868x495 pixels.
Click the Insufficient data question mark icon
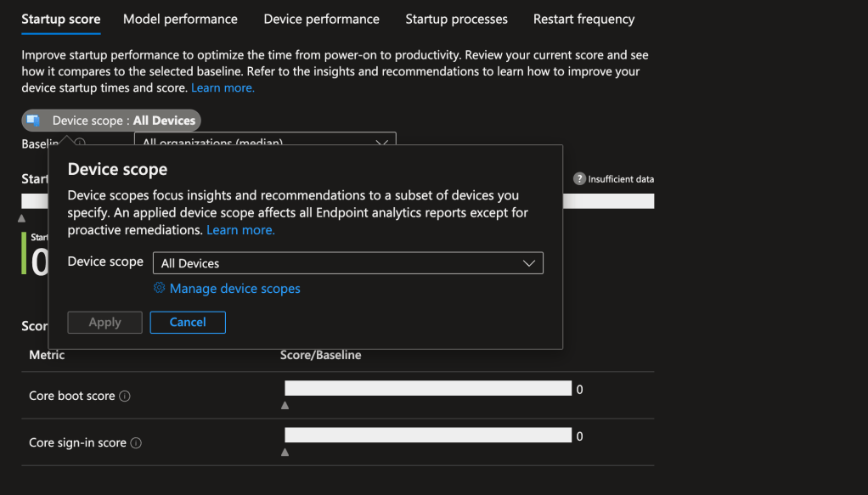[579, 179]
